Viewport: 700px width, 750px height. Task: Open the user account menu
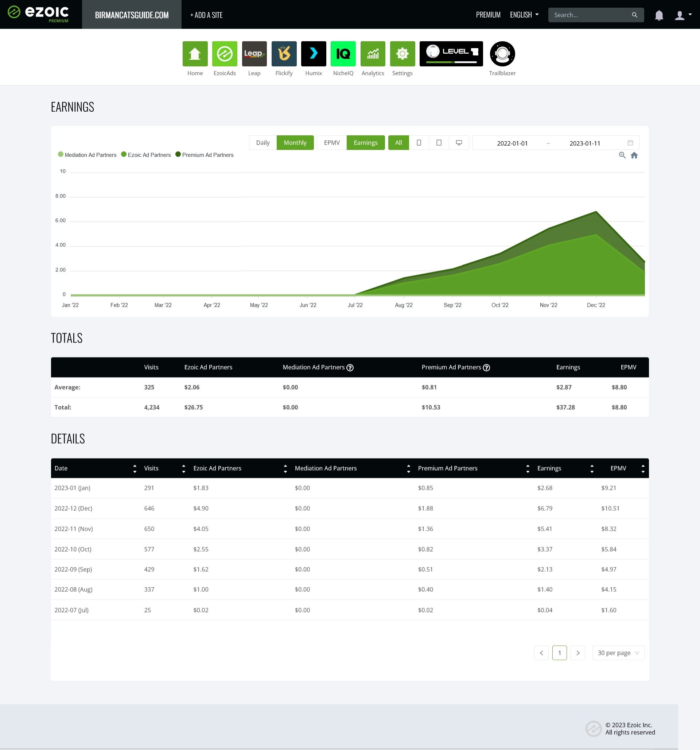click(x=683, y=15)
